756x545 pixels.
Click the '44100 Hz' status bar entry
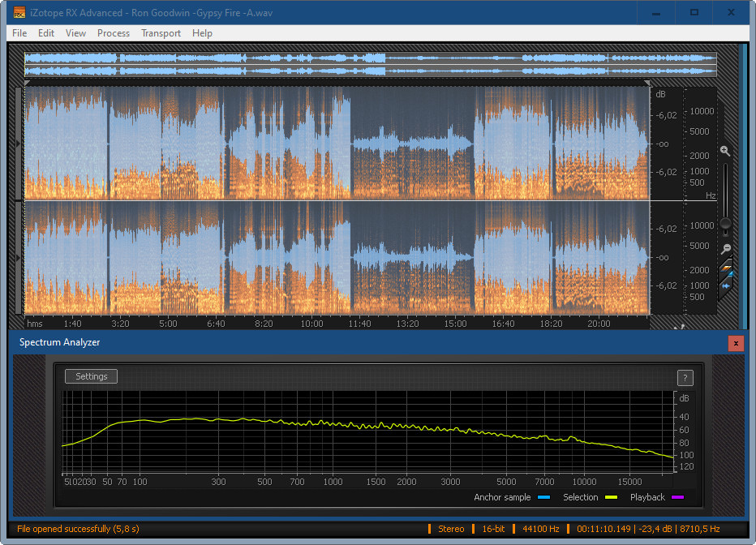pyautogui.click(x=541, y=529)
